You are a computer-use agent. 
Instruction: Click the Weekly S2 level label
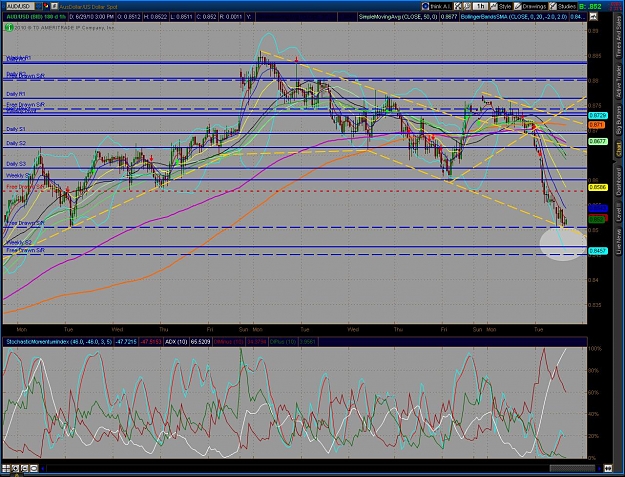click(19, 242)
